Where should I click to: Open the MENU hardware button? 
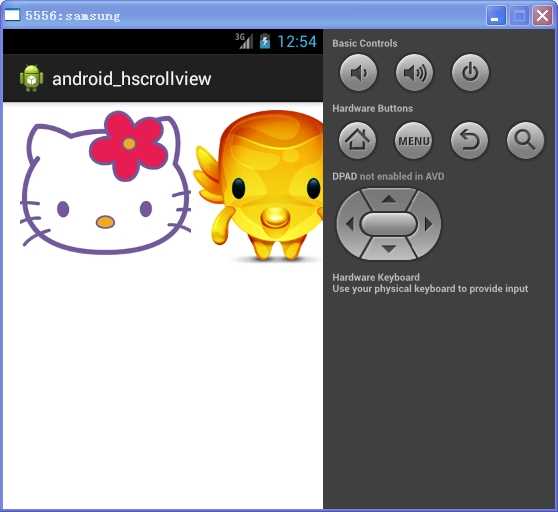414,141
